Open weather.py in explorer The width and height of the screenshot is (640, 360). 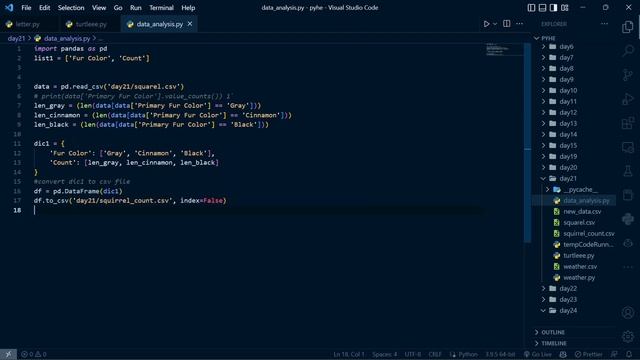click(579, 278)
